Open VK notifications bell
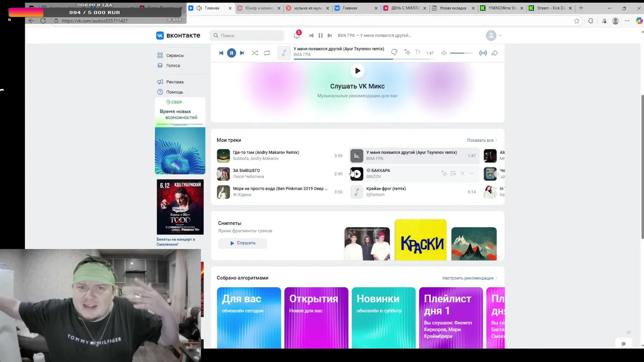 coord(297,35)
